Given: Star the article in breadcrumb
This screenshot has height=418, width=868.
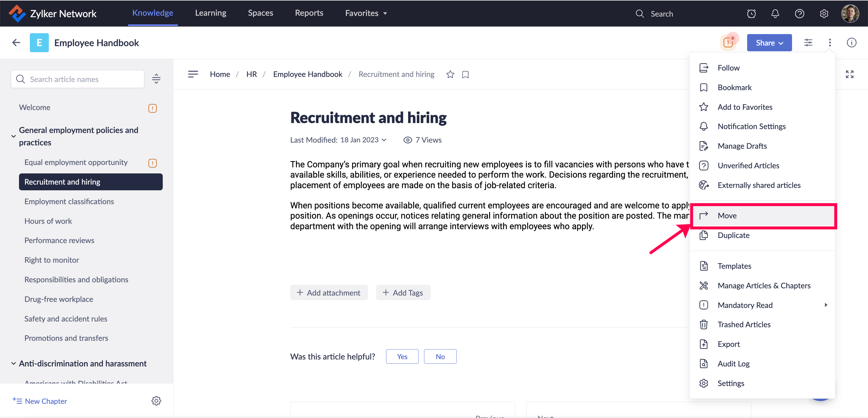Looking at the screenshot, I should tap(450, 74).
